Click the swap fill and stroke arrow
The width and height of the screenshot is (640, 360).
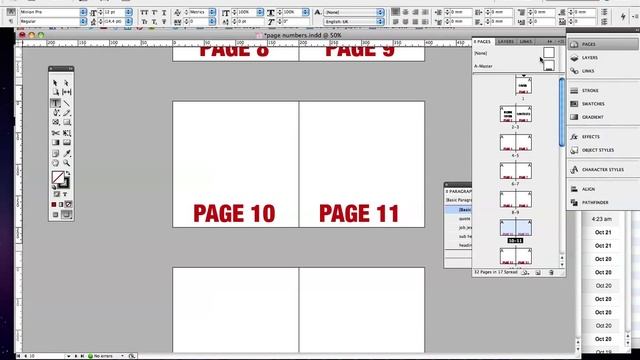point(68,173)
